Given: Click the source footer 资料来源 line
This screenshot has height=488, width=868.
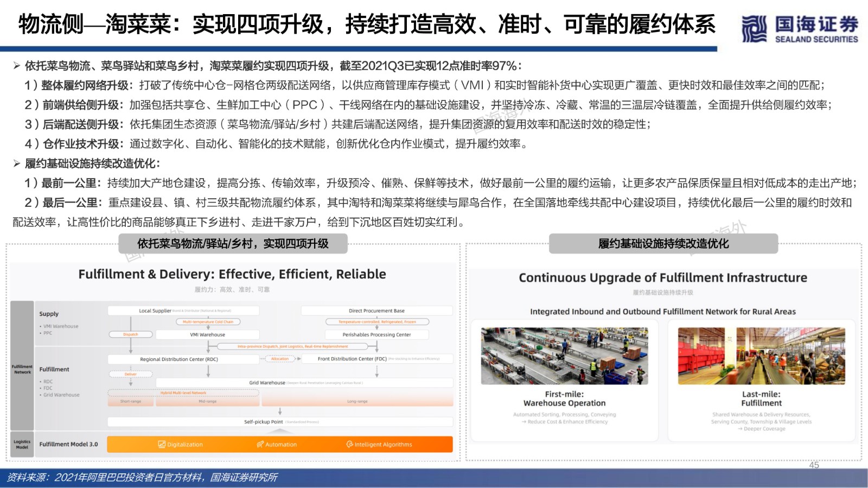Looking at the screenshot, I should tap(142, 478).
